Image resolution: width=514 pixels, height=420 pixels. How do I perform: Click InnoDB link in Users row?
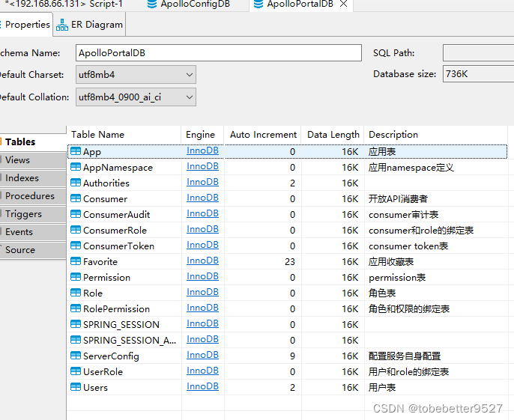coord(202,386)
